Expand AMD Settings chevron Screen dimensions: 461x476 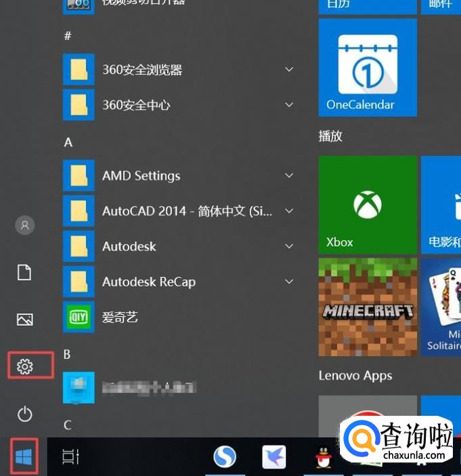point(289,176)
